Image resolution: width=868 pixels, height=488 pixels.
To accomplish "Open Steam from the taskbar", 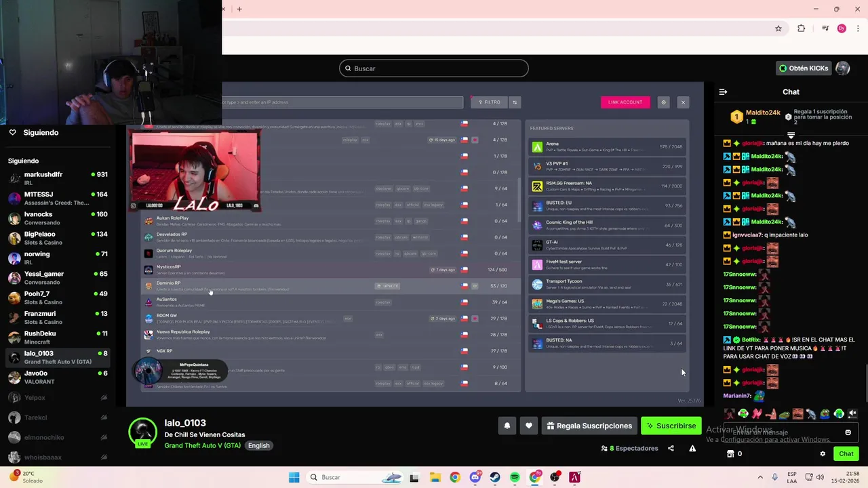I will point(495,477).
